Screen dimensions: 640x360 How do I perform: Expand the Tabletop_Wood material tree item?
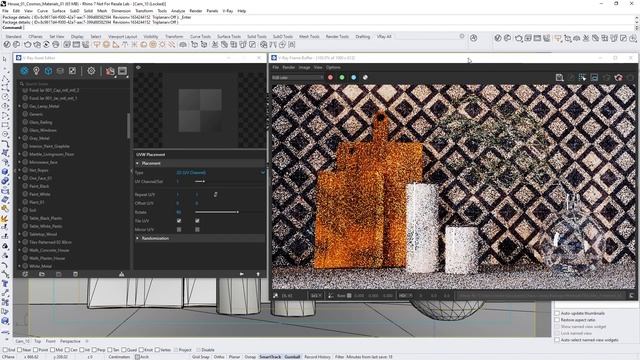pyautogui.click(x=19, y=234)
